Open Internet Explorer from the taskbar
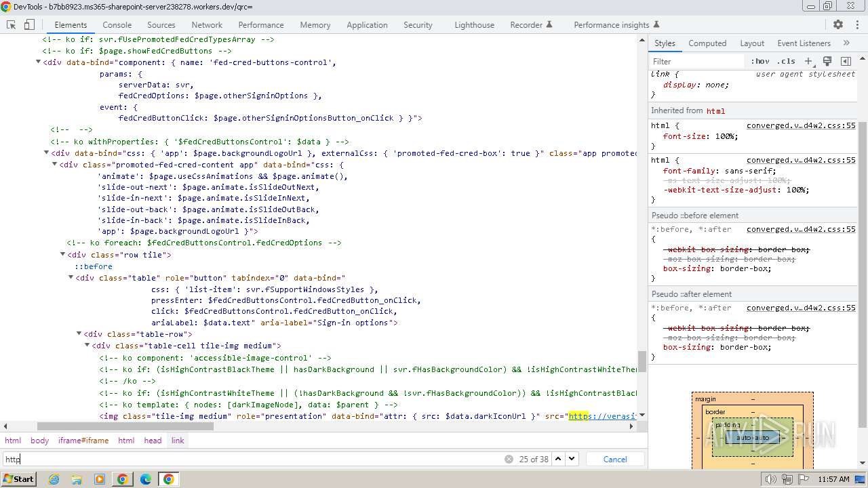The width and height of the screenshot is (868, 488). 54,479
